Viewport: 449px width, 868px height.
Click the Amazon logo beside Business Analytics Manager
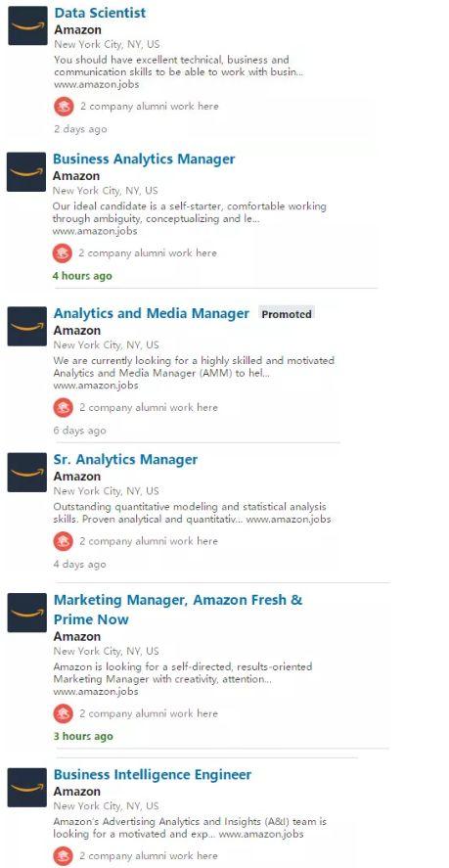coord(26,172)
